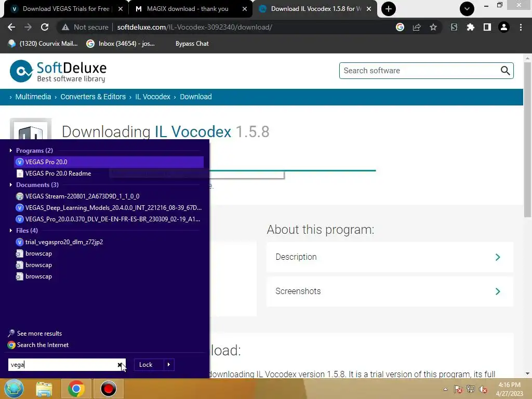Collapse the Programs (2) group
Viewport: 532px width, 399px height.
11,150
